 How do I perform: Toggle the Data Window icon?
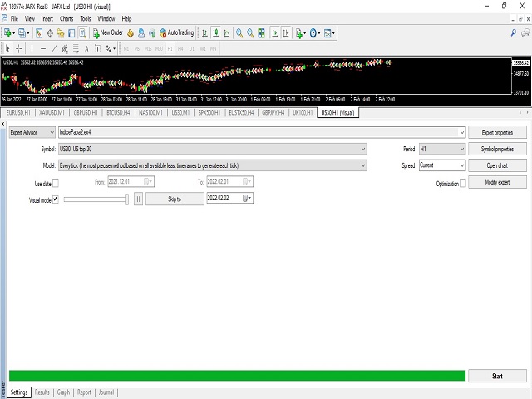(x=50, y=33)
